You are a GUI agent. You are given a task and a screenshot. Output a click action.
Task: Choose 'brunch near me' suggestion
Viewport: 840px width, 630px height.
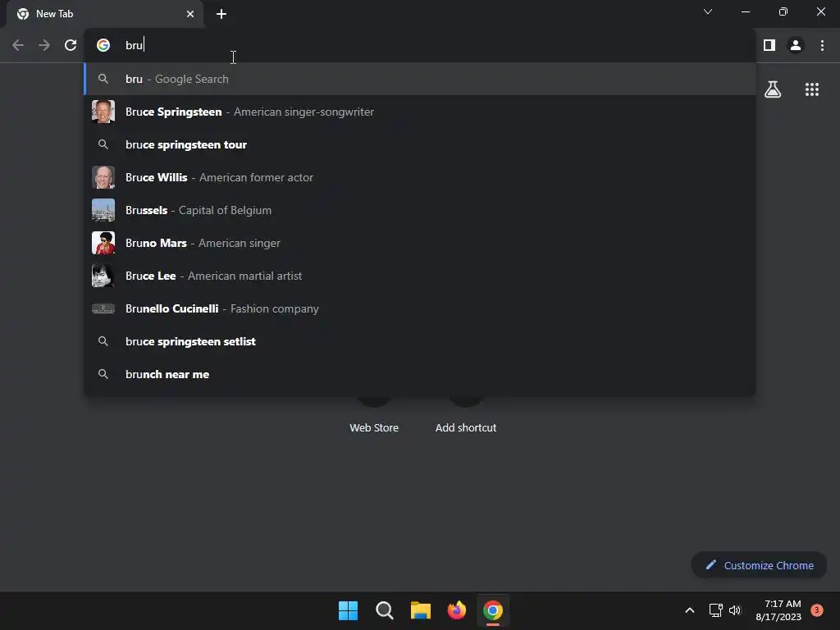[420, 374]
